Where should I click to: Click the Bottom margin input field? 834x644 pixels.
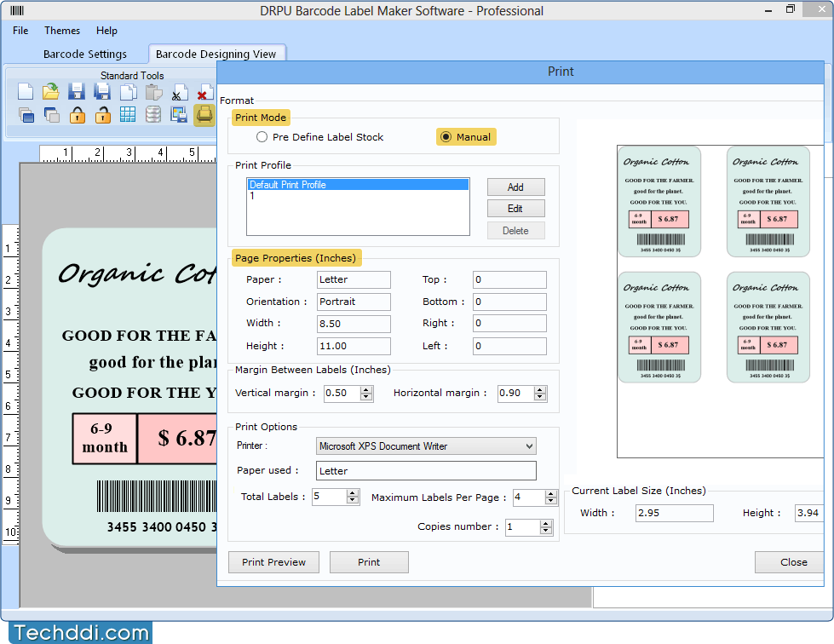[x=509, y=302]
